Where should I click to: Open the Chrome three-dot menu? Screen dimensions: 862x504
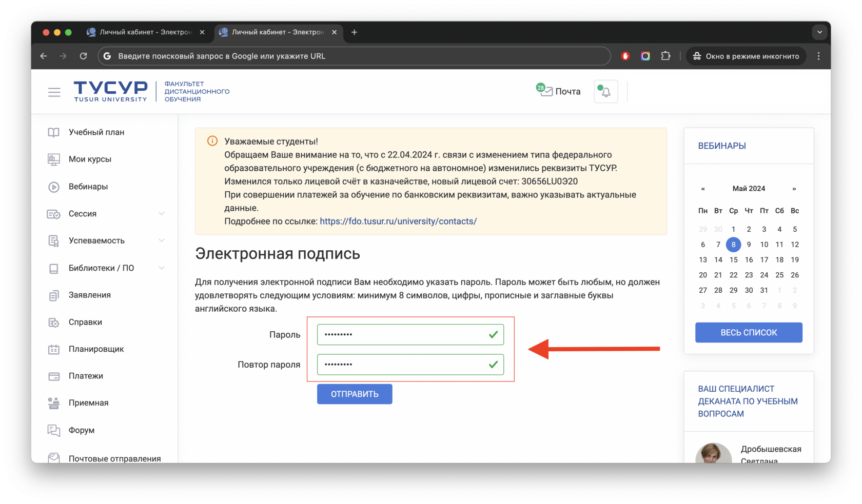[819, 56]
